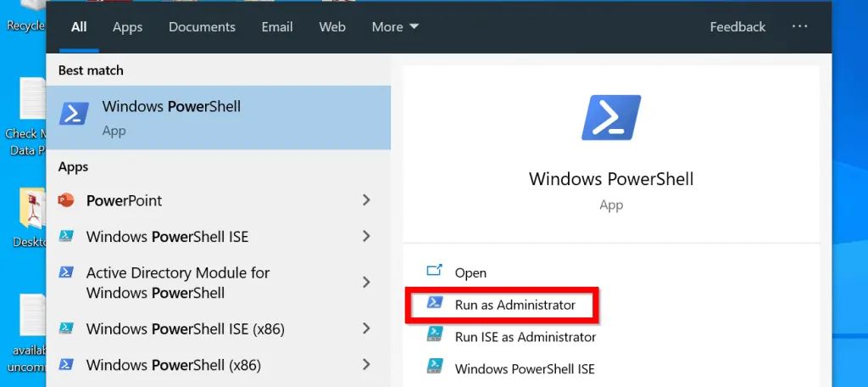Screen dimensions: 868x387
Task: Click Windows PowerShell (x86) result icon
Action: pyautogui.click(x=66, y=365)
